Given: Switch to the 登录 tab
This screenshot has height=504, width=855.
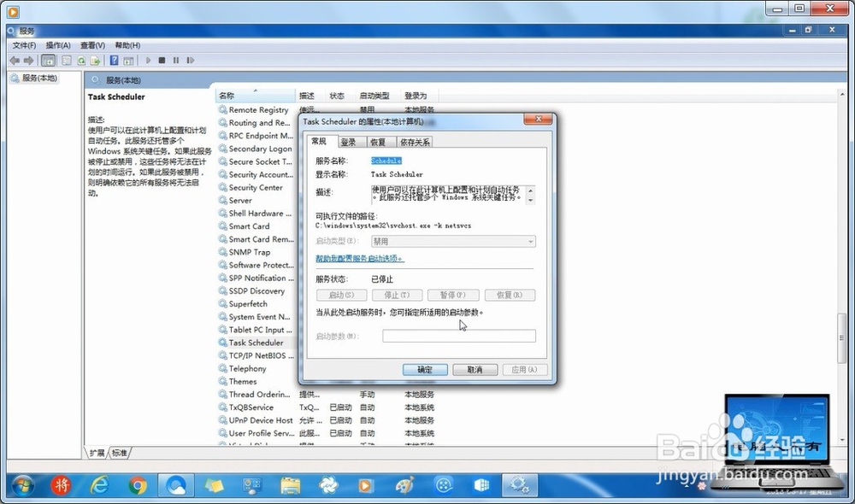Looking at the screenshot, I should click(350, 142).
